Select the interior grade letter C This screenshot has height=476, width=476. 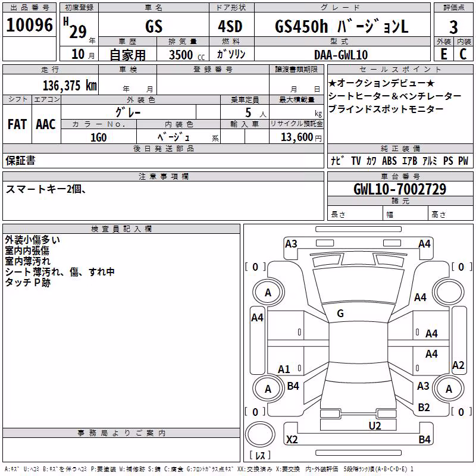[463, 54]
